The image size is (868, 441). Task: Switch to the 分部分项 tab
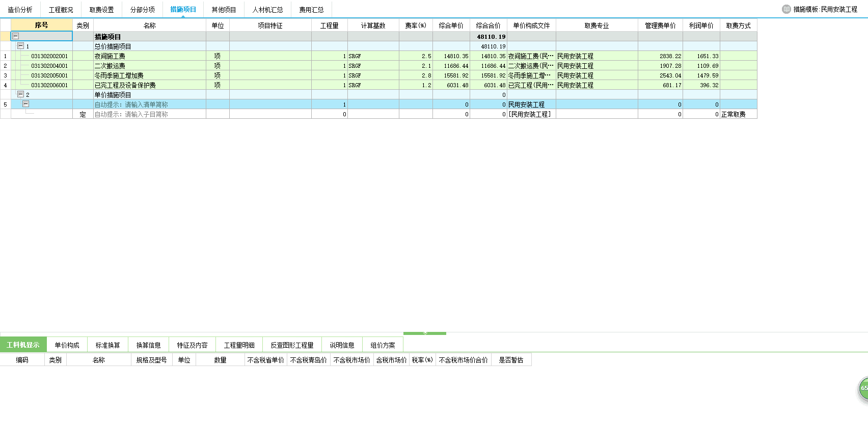[143, 10]
